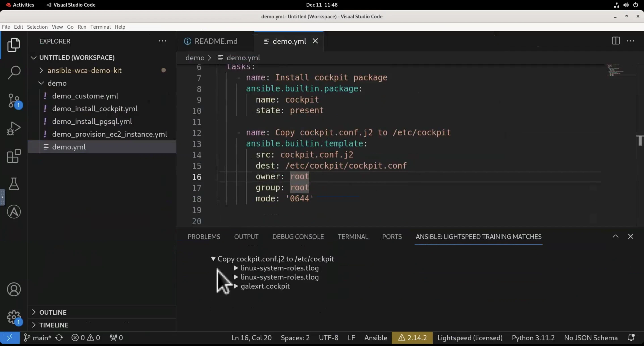Image resolution: width=644 pixels, height=346 pixels.
Task: Open the View menu
Action: (x=57, y=27)
